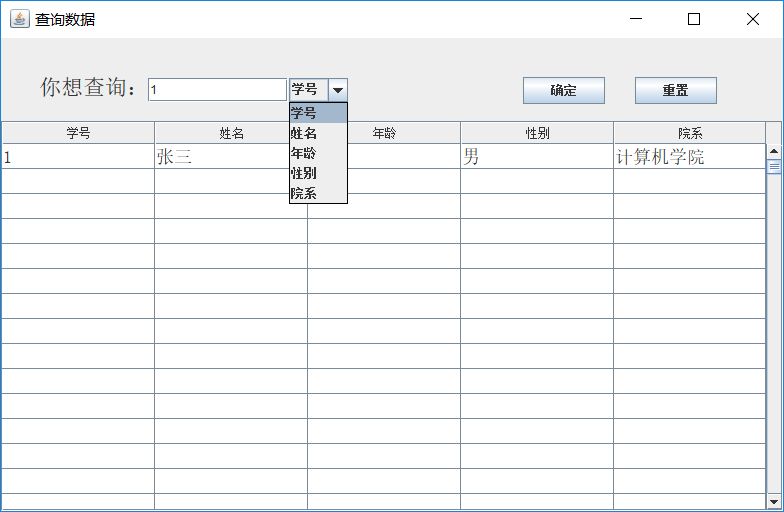Click the 重置 button
Screen dimensions: 784x512
click(x=676, y=90)
